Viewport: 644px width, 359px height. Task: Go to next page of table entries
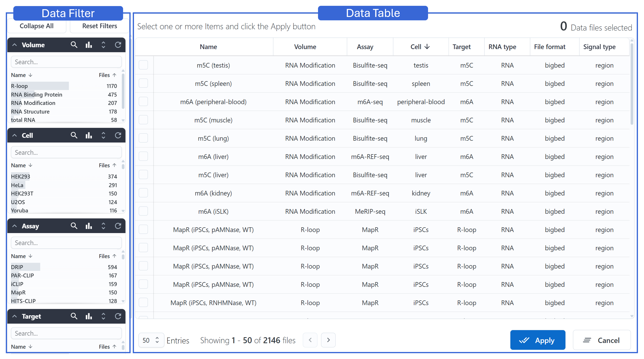(328, 340)
